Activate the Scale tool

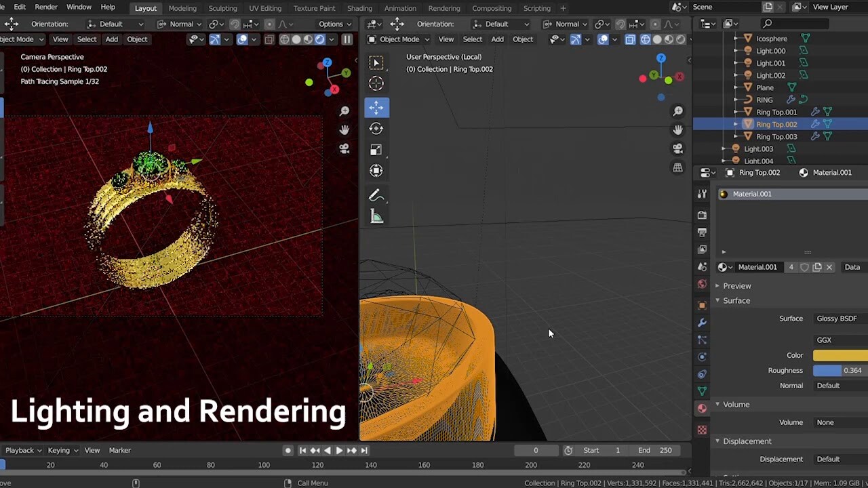click(x=376, y=149)
